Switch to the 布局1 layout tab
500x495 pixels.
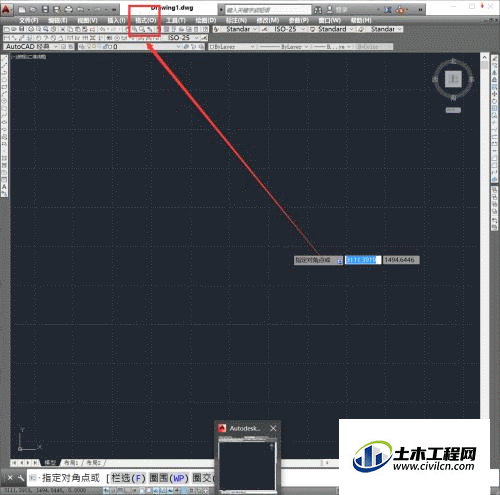coord(71,463)
